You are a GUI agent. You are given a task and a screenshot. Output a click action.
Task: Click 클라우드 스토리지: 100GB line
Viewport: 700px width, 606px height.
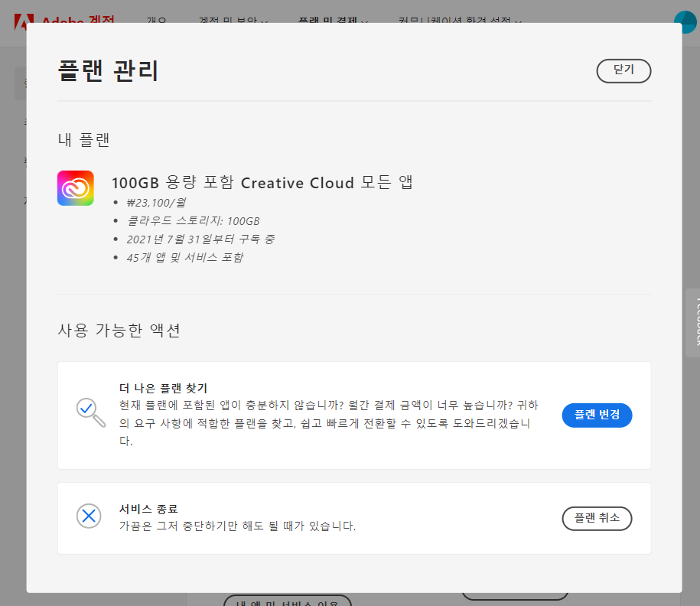point(194,221)
